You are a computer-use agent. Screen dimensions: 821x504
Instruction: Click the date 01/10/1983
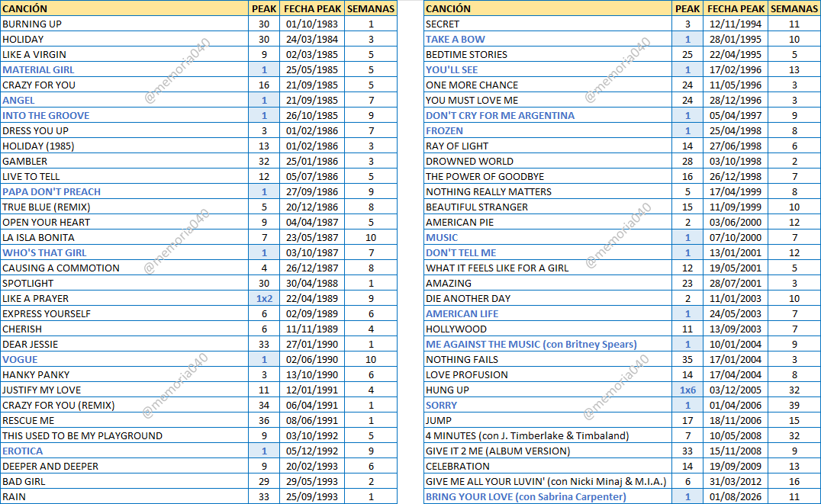(312, 24)
